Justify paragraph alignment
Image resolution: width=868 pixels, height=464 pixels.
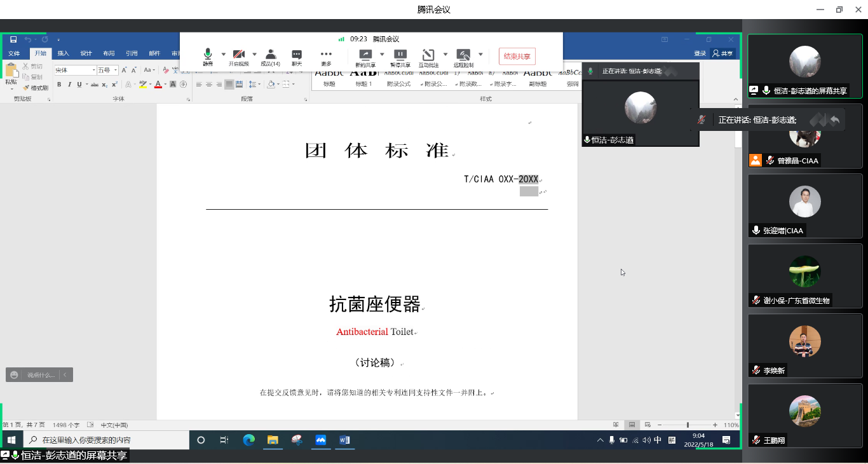tap(229, 85)
